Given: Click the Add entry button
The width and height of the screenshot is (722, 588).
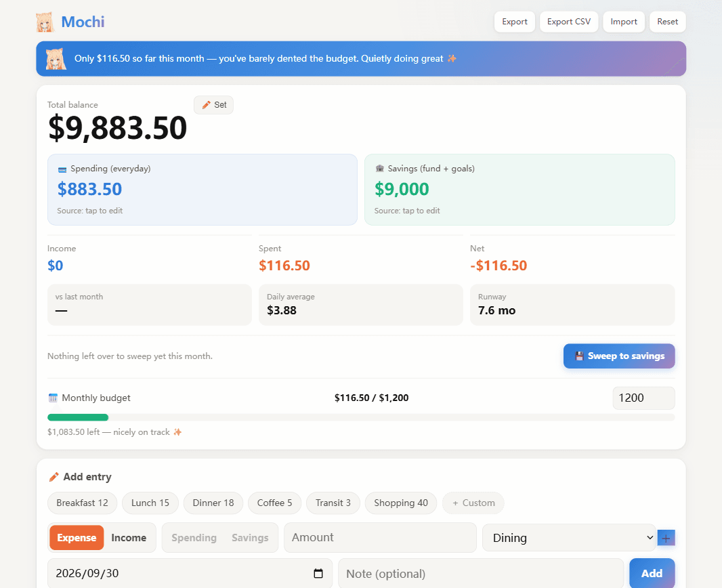Looking at the screenshot, I should click(x=652, y=573).
